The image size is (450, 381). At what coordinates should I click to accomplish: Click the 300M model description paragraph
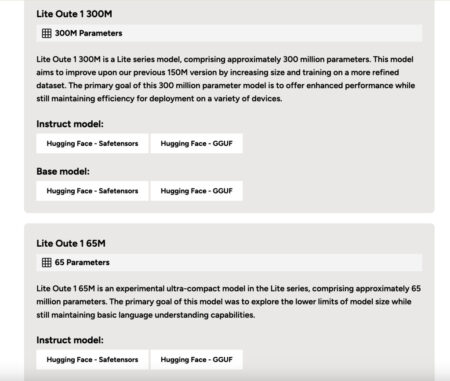(225, 79)
